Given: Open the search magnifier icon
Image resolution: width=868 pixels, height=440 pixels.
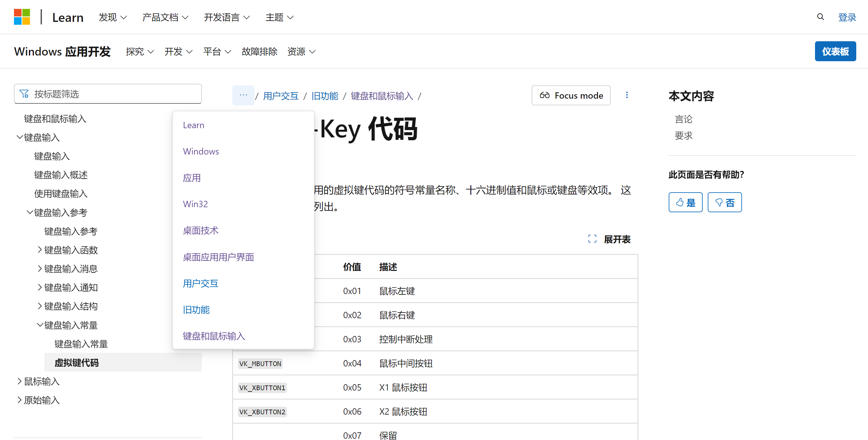Looking at the screenshot, I should pos(820,17).
